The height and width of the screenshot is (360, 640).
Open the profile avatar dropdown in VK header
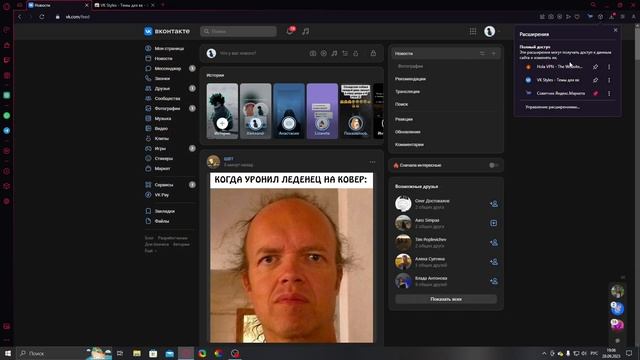tap(491, 31)
